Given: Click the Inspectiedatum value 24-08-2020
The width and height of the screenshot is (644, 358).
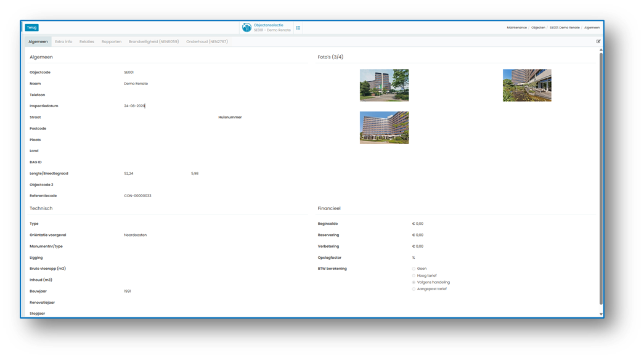Looking at the screenshot, I should (134, 106).
